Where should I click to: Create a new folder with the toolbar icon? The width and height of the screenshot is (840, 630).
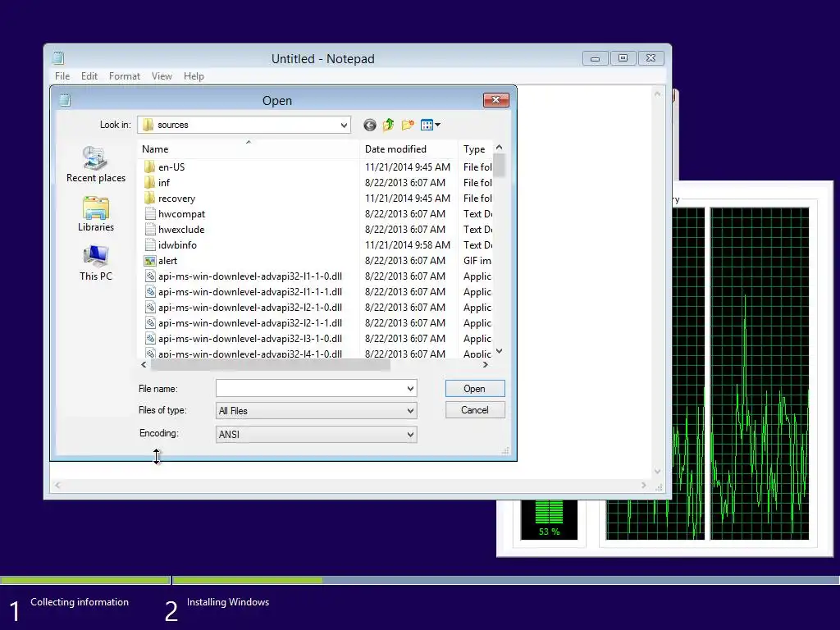click(408, 125)
